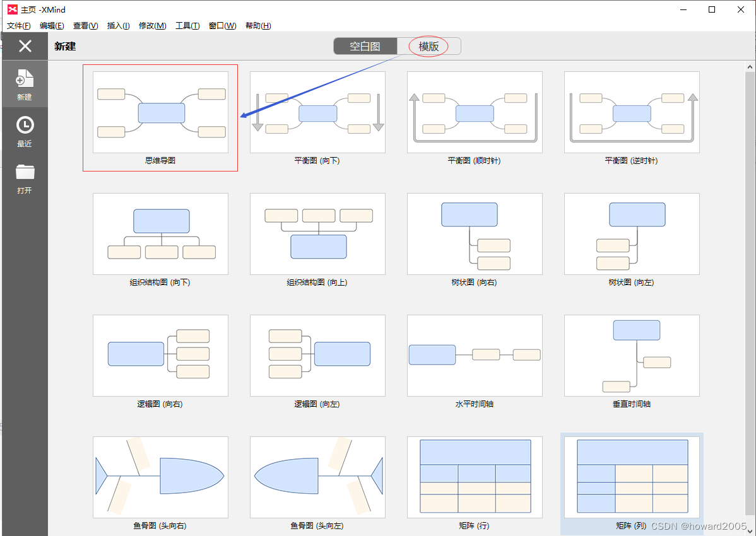Close the home panel with X icon
This screenshot has height=536, width=756.
click(x=25, y=46)
